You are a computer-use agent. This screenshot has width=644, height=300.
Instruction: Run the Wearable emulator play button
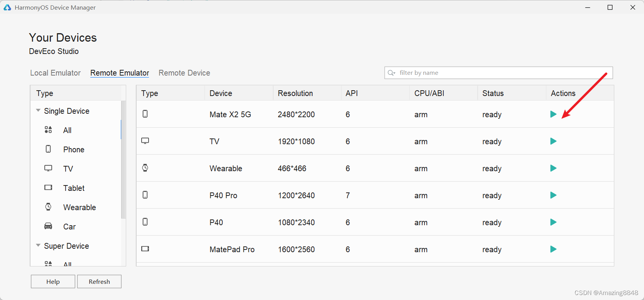(553, 168)
